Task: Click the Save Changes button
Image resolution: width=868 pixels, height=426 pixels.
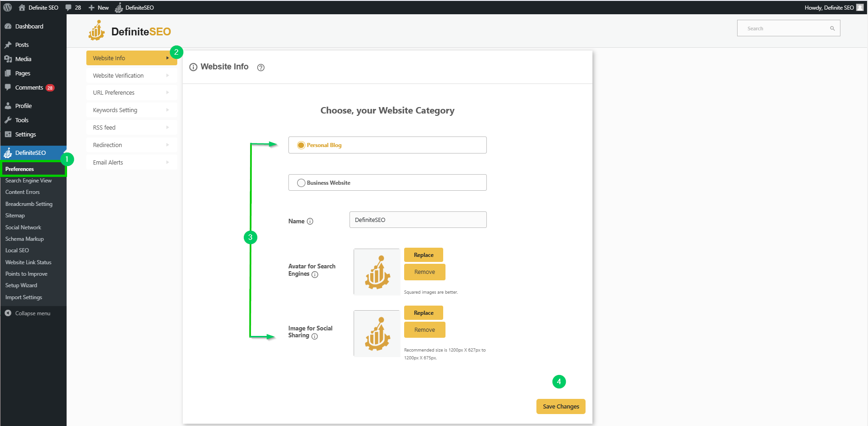Action: click(561, 406)
